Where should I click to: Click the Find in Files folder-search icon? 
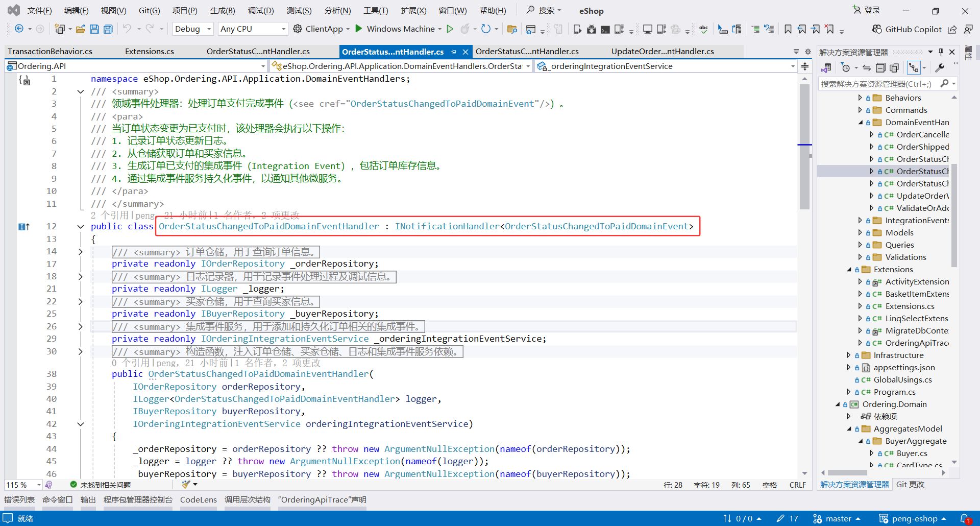coord(512,29)
